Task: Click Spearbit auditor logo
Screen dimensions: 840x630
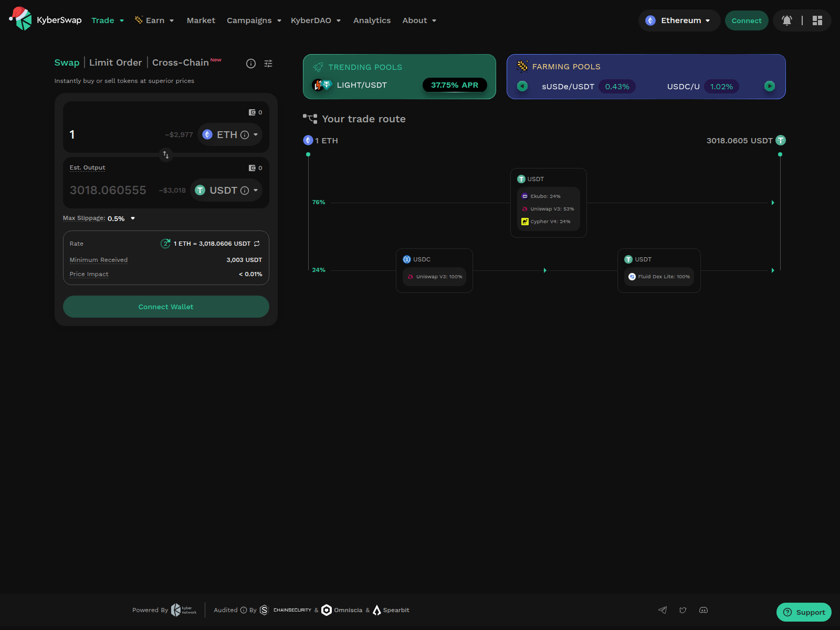Action: pos(391,610)
